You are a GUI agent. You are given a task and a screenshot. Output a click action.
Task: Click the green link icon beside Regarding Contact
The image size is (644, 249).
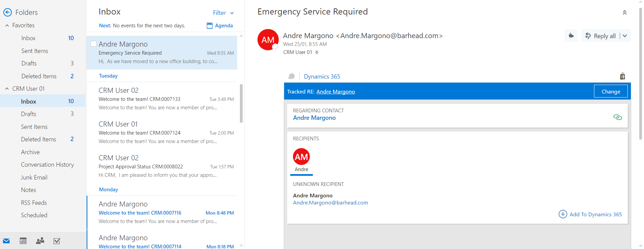click(x=617, y=117)
